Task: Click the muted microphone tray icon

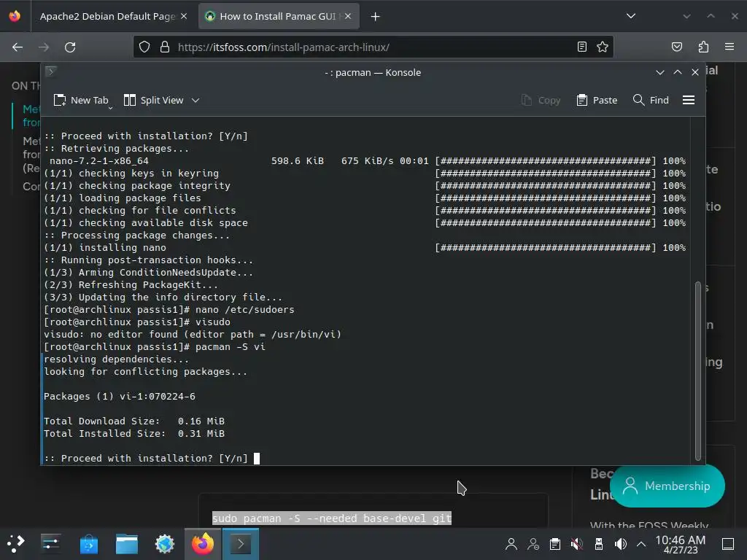Action: (577, 544)
